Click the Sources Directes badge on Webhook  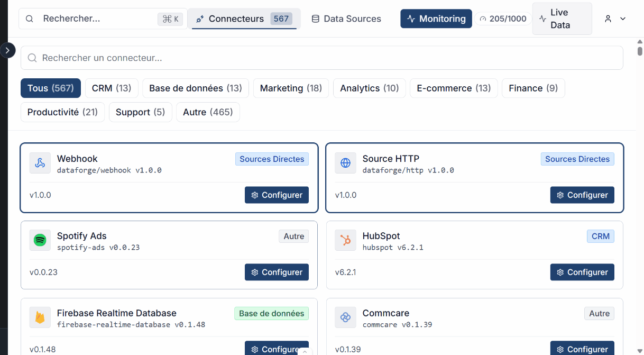[272, 159]
